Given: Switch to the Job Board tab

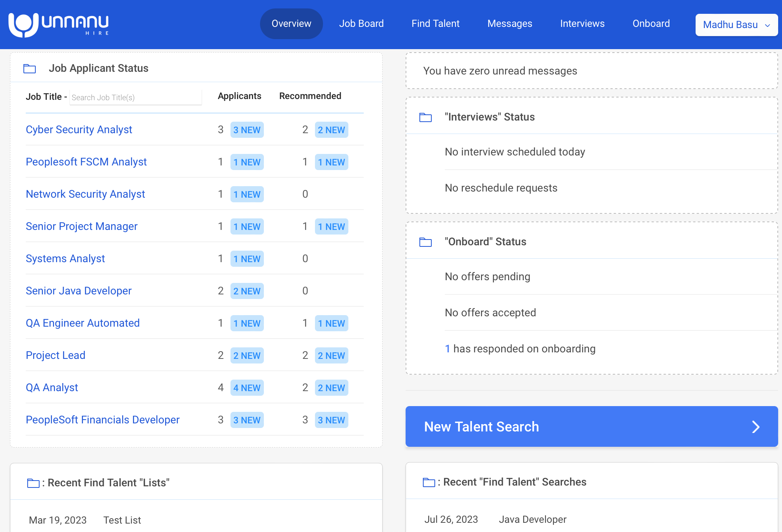Looking at the screenshot, I should coord(361,23).
